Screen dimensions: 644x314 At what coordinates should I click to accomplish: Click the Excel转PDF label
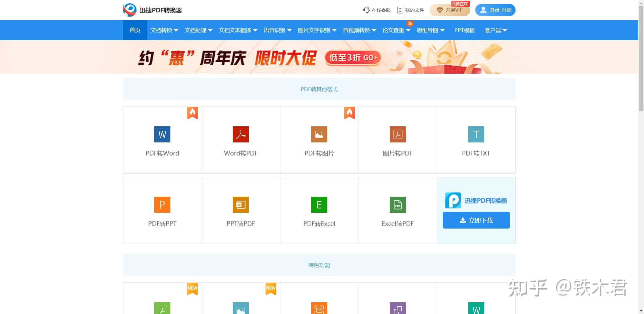click(398, 224)
